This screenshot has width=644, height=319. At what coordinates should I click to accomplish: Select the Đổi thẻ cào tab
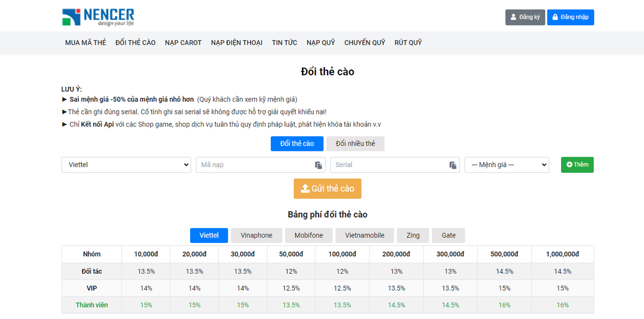tap(297, 144)
